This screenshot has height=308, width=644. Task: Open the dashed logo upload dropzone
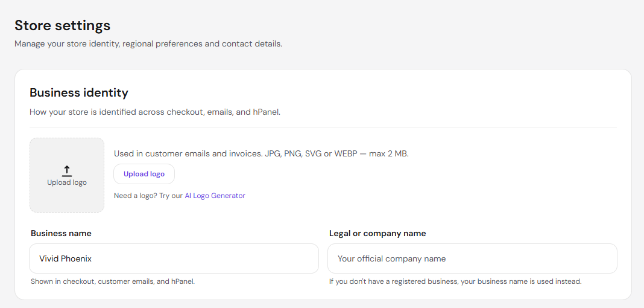click(x=67, y=175)
